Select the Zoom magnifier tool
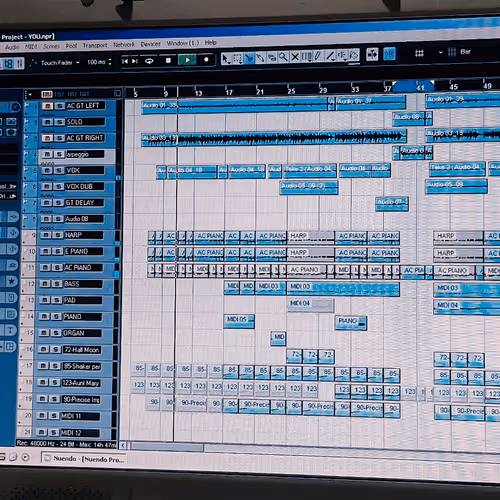Viewport: 500px width, 500px height. click(283, 57)
